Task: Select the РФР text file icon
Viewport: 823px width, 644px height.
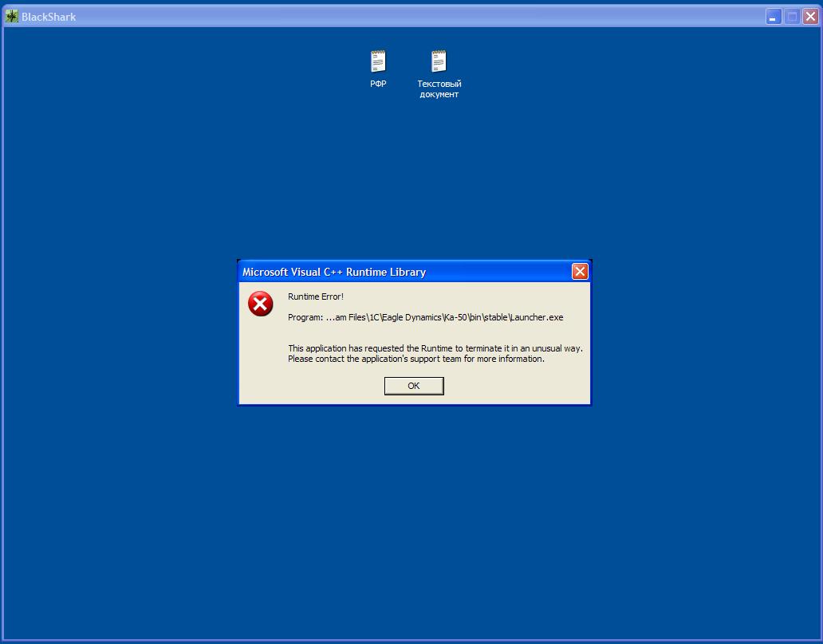Action: click(x=378, y=61)
